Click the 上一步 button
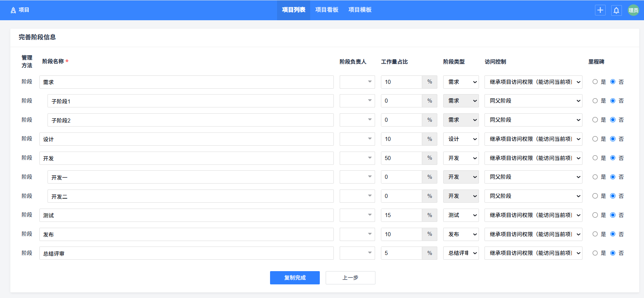 point(350,278)
